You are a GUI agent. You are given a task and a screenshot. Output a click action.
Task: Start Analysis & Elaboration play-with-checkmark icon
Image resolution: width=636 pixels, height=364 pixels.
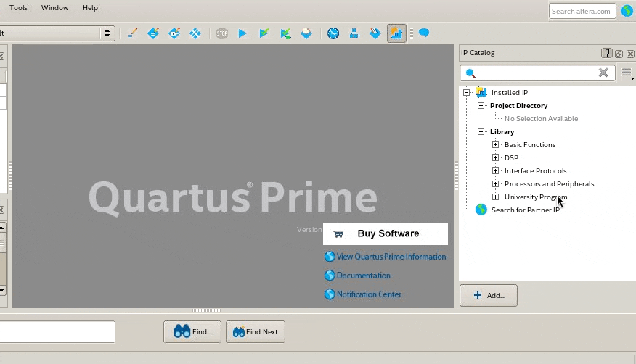click(264, 33)
